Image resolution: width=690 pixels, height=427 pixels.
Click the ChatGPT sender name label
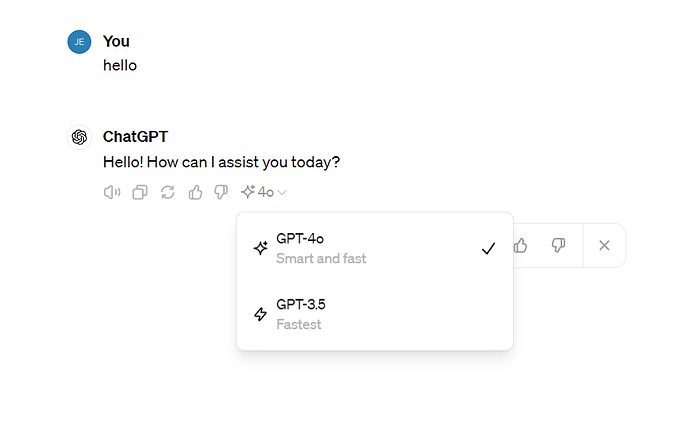click(135, 137)
